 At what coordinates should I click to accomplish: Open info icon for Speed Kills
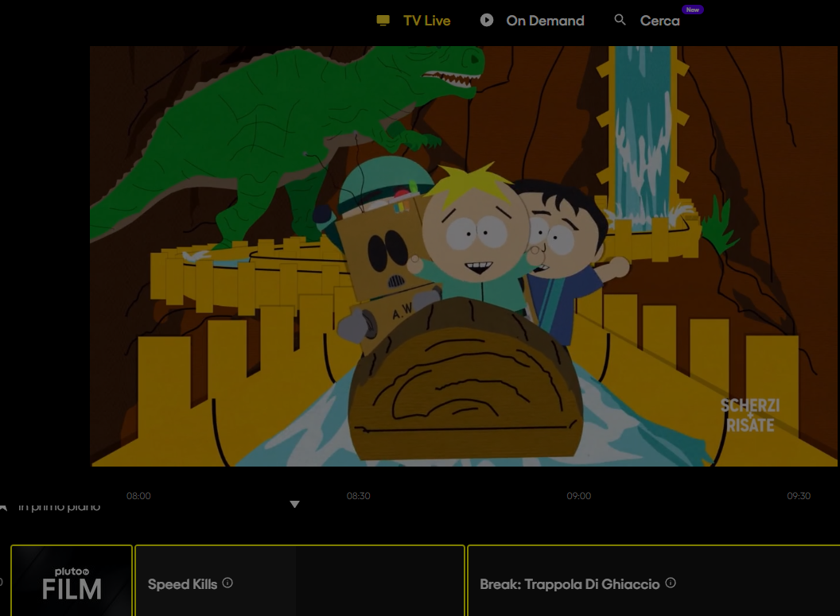(227, 583)
